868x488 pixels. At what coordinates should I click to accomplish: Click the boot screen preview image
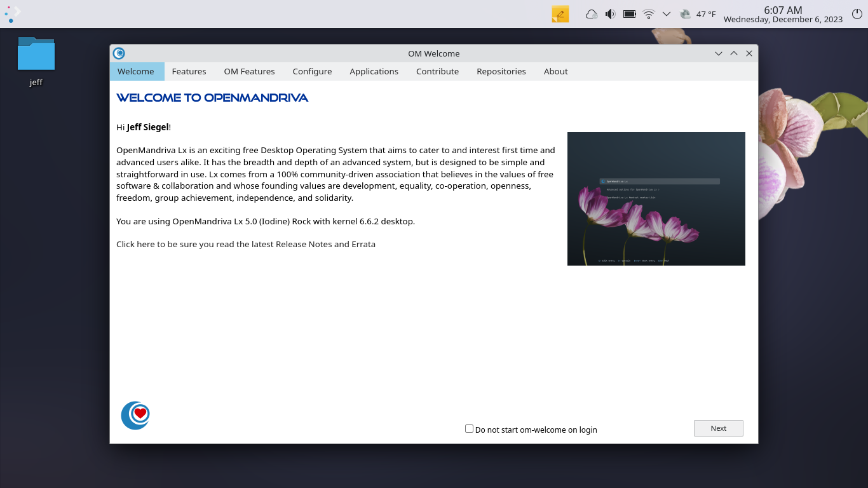[656, 199]
